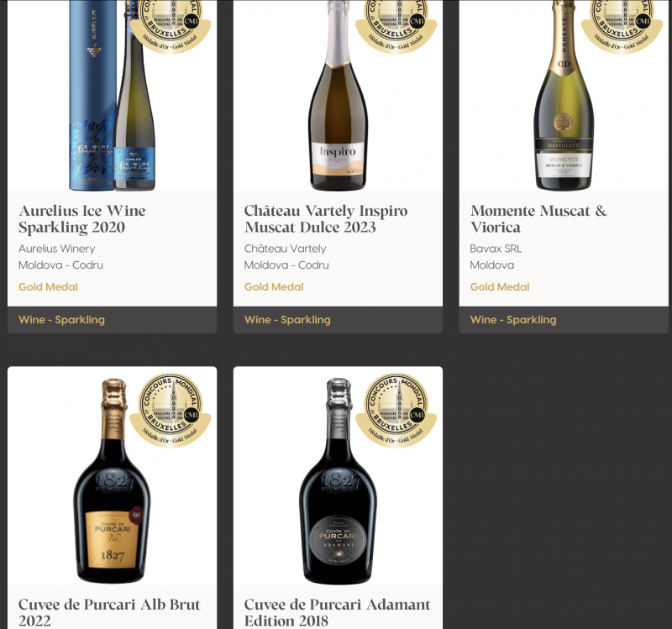
Task: Click Wine - Sparkling category under Momente card
Action: tap(513, 320)
